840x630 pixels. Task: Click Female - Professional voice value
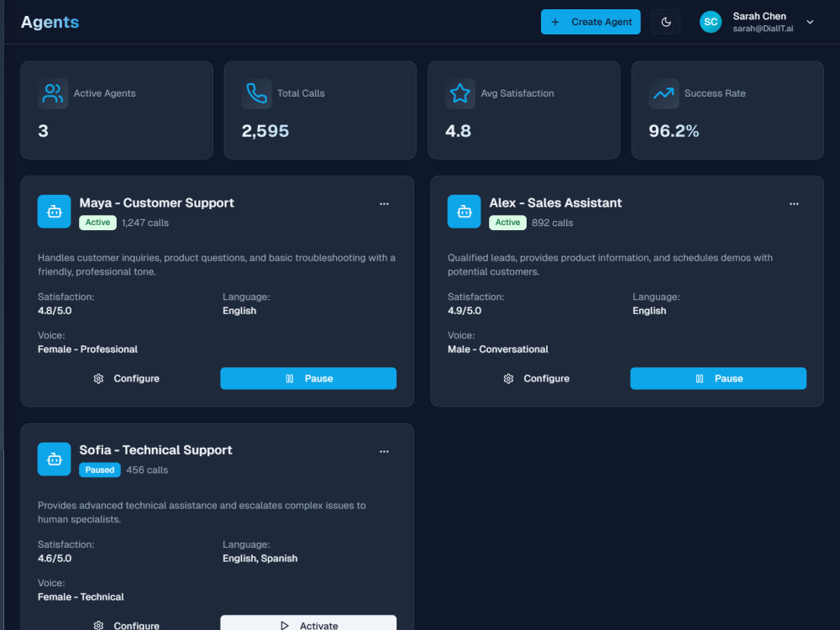[87, 349]
